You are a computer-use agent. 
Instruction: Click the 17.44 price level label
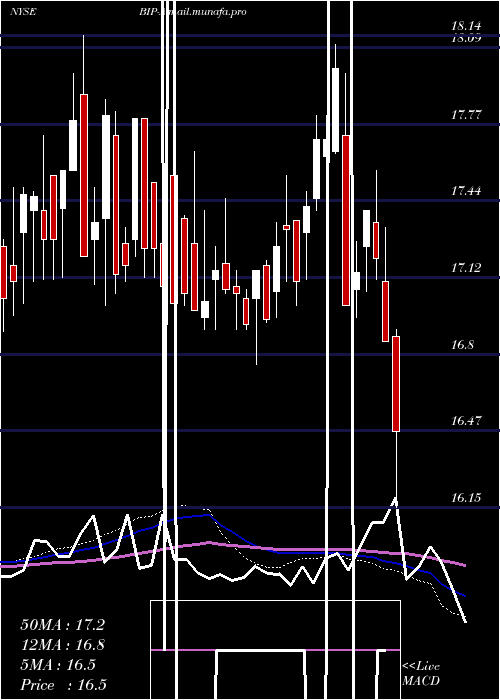(x=466, y=191)
